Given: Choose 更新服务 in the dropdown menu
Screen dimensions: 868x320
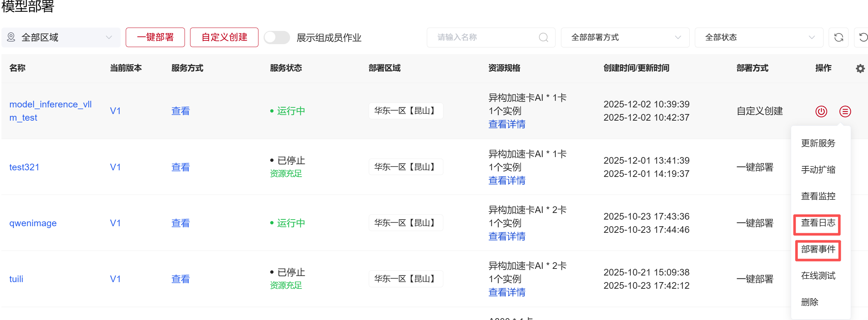Looking at the screenshot, I should point(818,143).
